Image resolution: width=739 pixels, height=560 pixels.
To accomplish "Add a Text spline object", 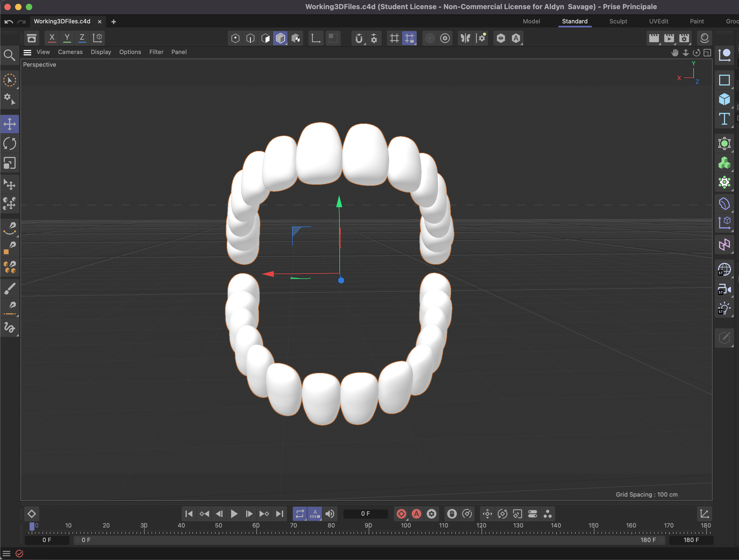I will tap(724, 119).
